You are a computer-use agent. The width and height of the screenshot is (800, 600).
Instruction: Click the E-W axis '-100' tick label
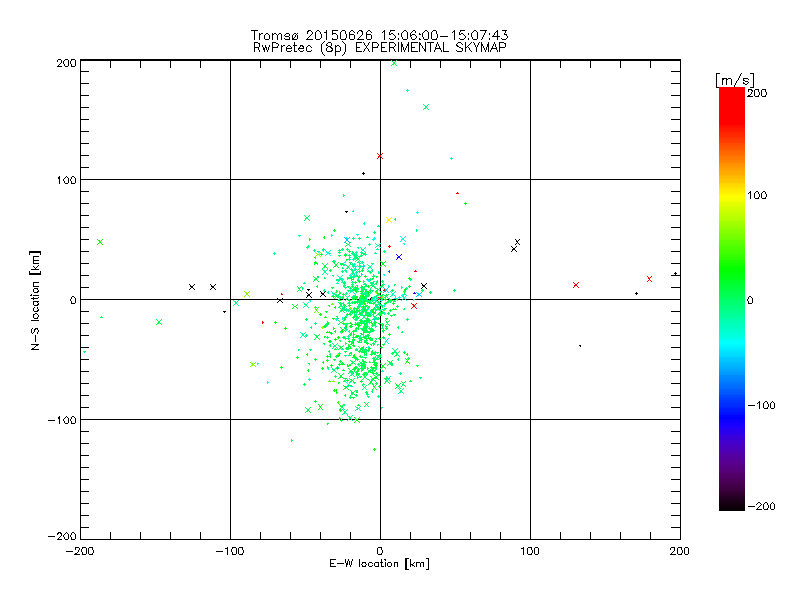[230, 551]
